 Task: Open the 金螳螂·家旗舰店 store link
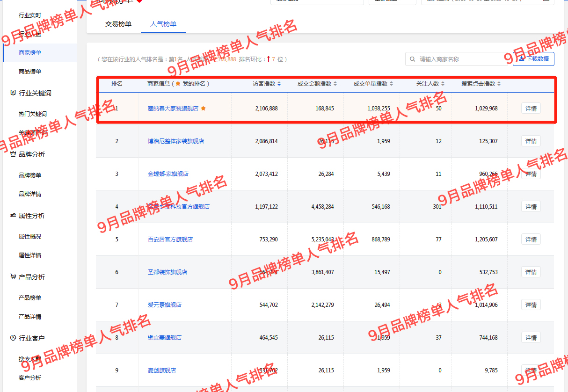[x=168, y=174]
